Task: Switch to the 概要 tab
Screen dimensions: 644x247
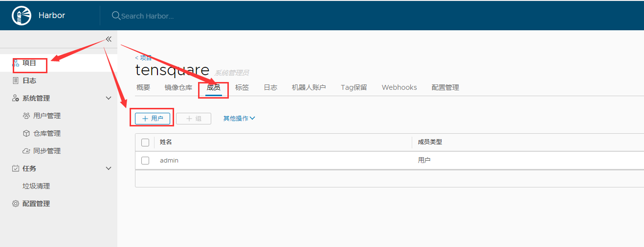Action: [143, 87]
